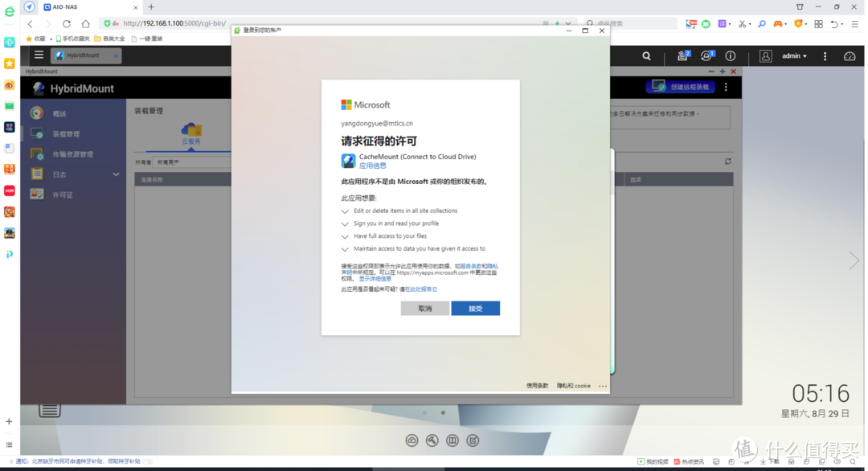Screen dimensions: 868x471
Task: Expand 'Have full access to your files'
Action: pos(345,236)
